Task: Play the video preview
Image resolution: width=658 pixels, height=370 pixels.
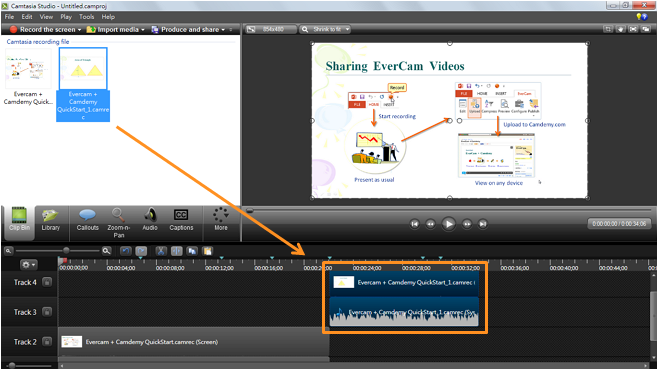Action: (x=449, y=224)
